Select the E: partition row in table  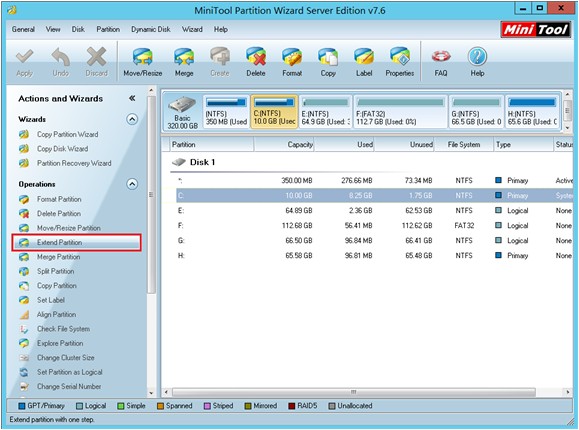pos(374,211)
